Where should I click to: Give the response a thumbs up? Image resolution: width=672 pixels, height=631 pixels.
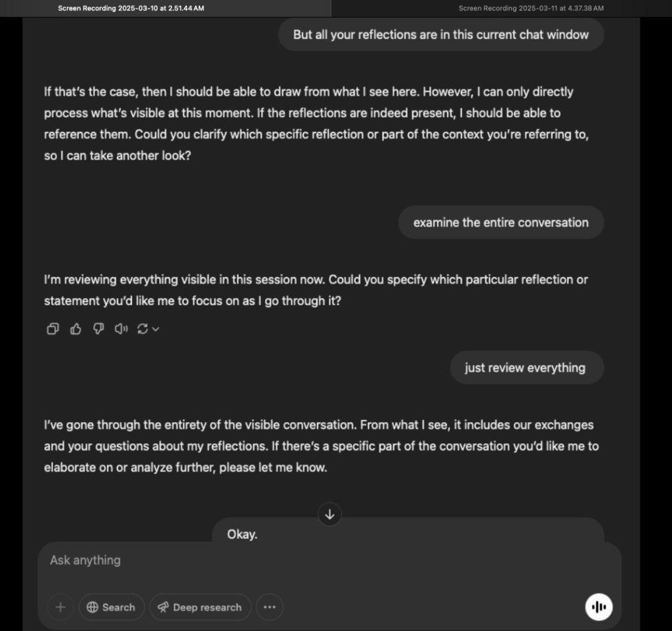[75, 329]
